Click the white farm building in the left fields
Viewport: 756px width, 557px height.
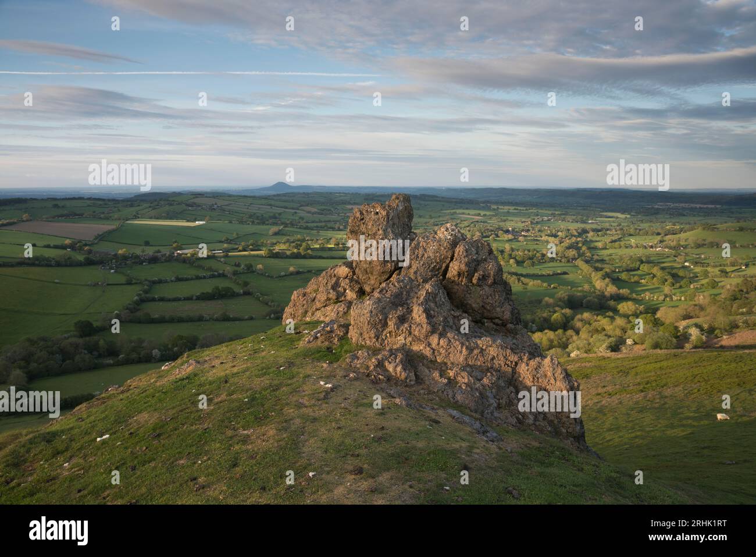201,223
